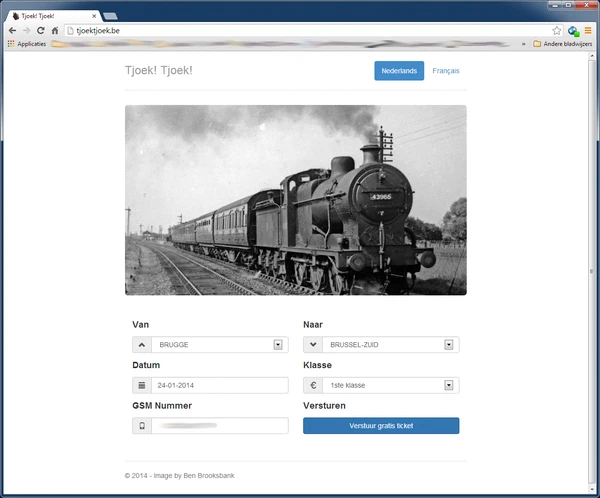Switch language to Nederlands
The image size is (600, 498).
399,71
